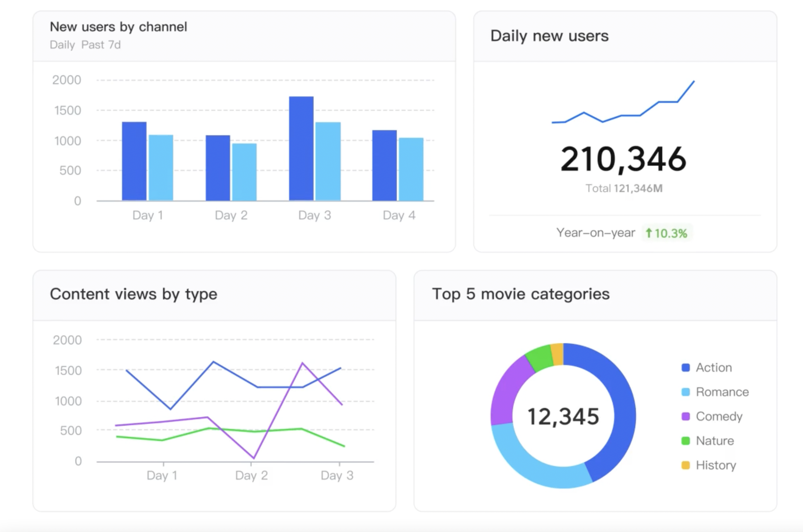The image size is (803, 532).
Task: Click the Total 121,346M label
Action: tap(624, 188)
